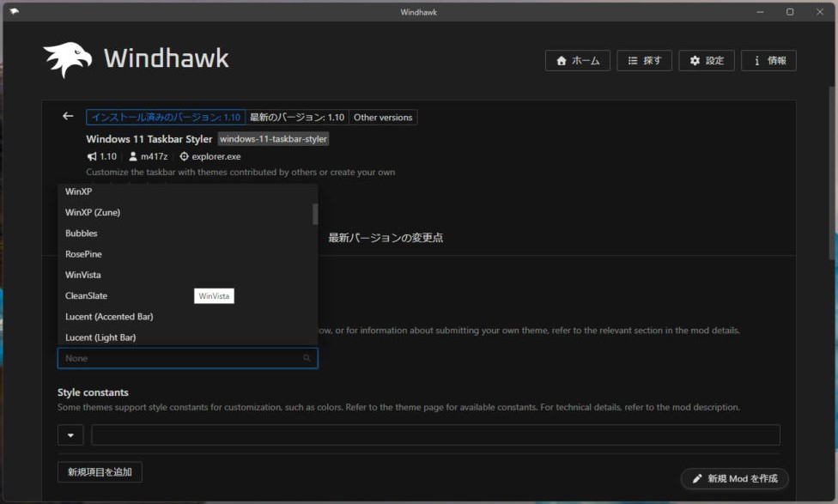
Task: Open the ホーム home button
Action: pos(577,60)
